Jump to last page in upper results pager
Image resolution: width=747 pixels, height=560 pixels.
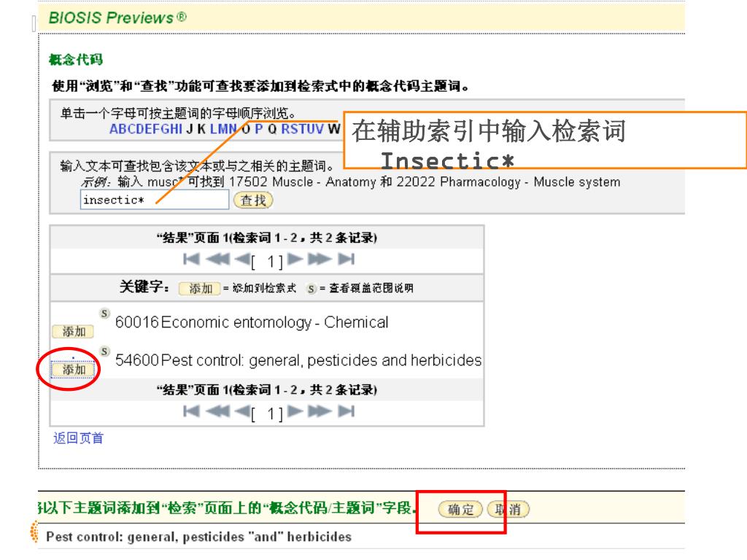[x=347, y=259]
